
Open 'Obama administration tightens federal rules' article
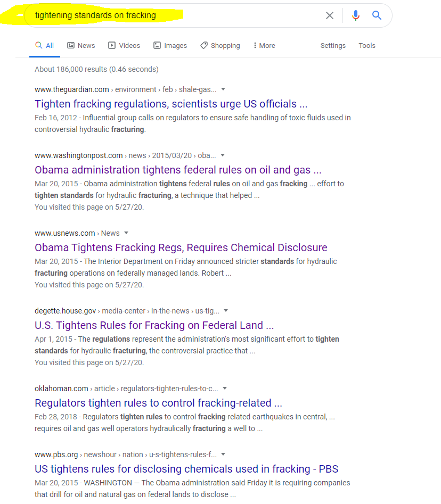pos(178,170)
